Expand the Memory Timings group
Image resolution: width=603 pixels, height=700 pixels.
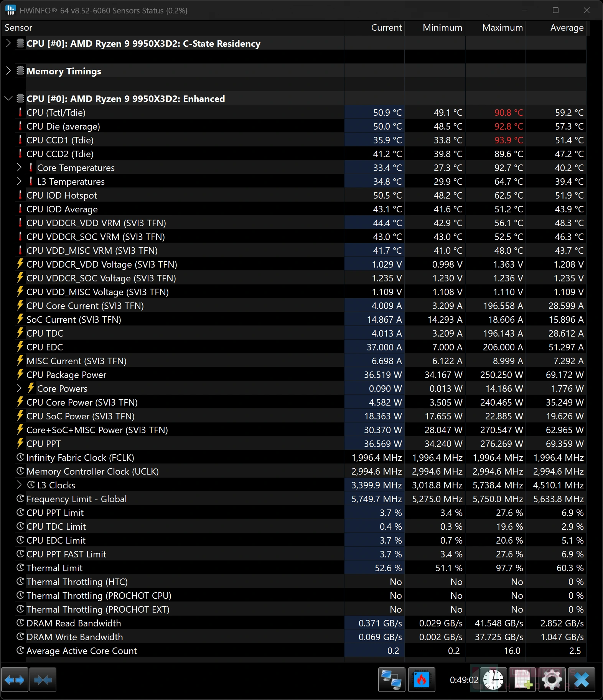click(8, 71)
